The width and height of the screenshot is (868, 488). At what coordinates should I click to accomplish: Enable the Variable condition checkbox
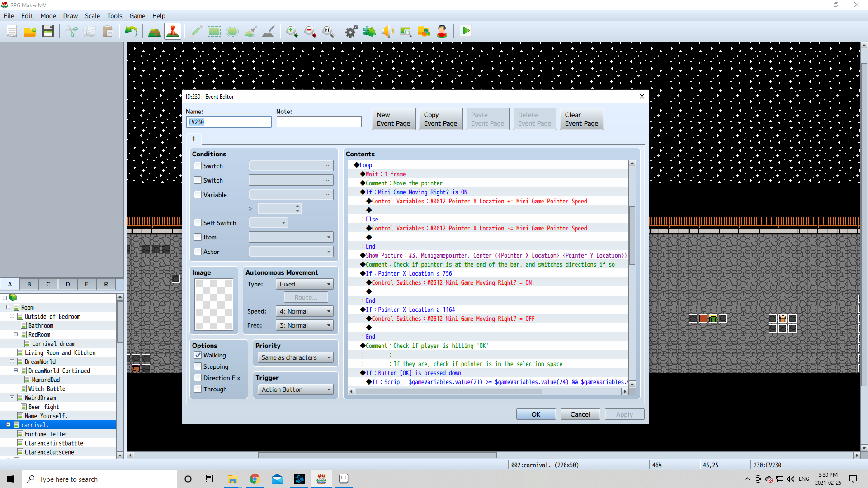coord(198,195)
